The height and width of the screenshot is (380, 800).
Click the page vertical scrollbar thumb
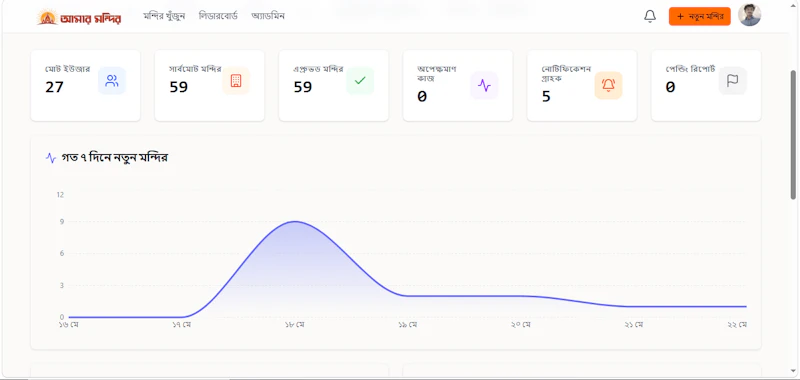[x=793, y=135]
